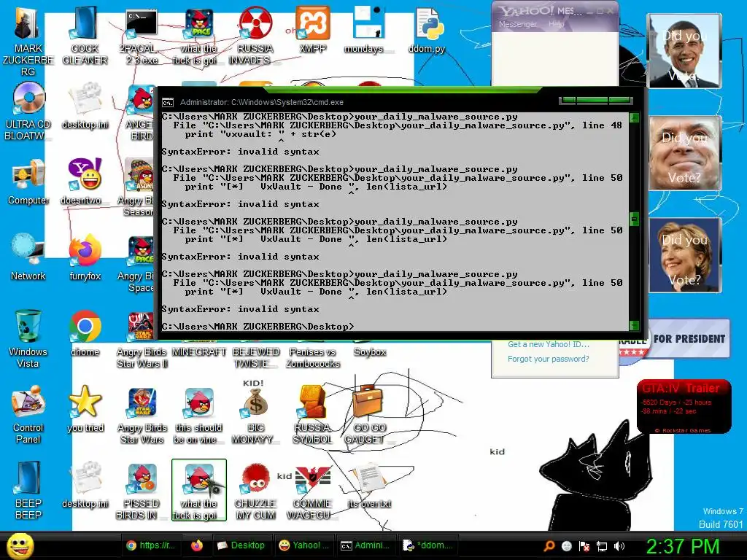Open the Network desktop icon
Image resolution: width=747 pixels, height=560 pixels.
click(28, 249)
